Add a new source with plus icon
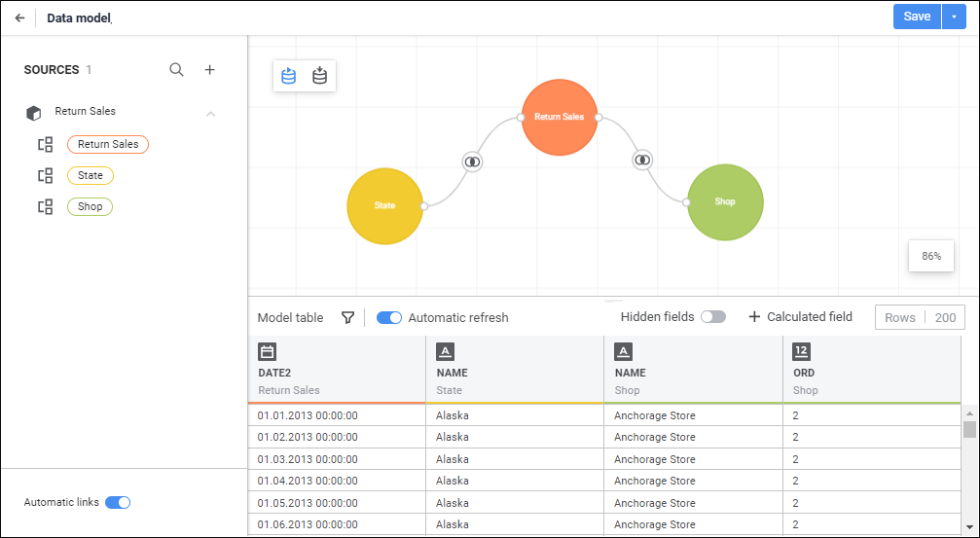 pyautogui.click(x=210, y=69)
